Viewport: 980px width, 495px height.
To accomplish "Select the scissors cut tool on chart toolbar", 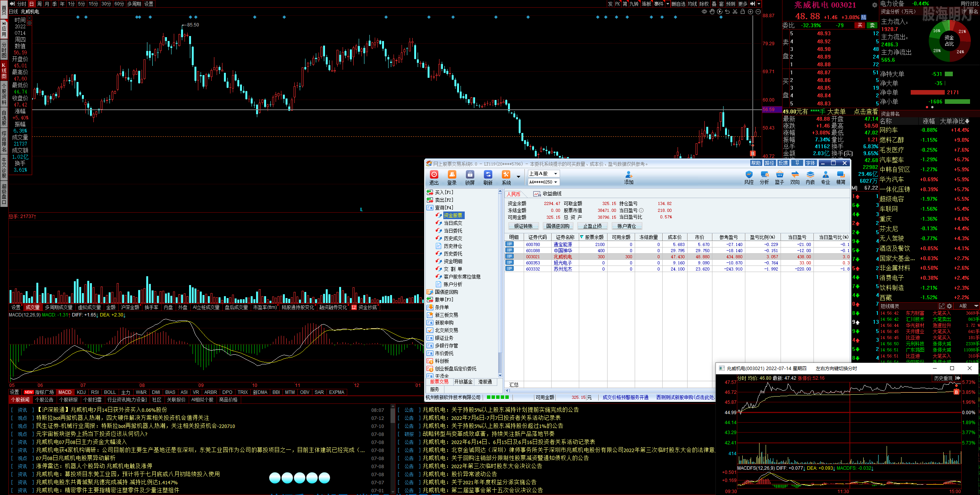I will (735, 11).
